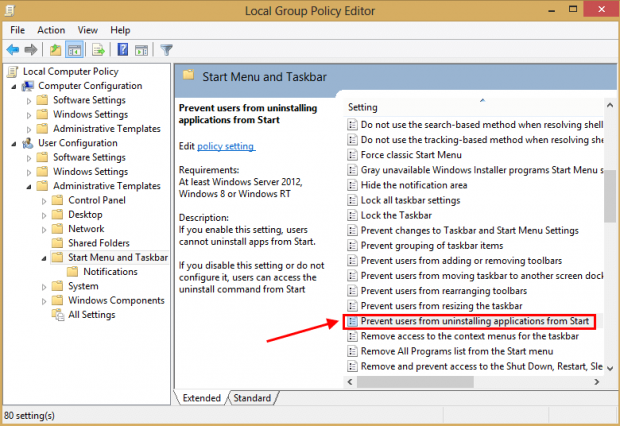Collapse Administrative Templates under User Configuration
620x426 pixels.
click(x=29, y=186)
